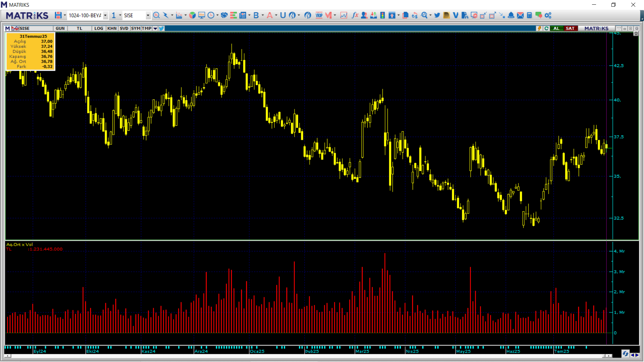Expand the 1024-100-BEYAZ template dropdown

tap(105, 15)
